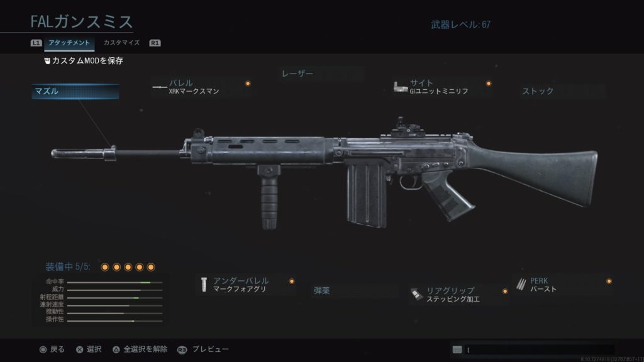Click the GI mini reflex sight icon
Image resolution: width=644 pixels, height=362 pixels.
point(400,87)
